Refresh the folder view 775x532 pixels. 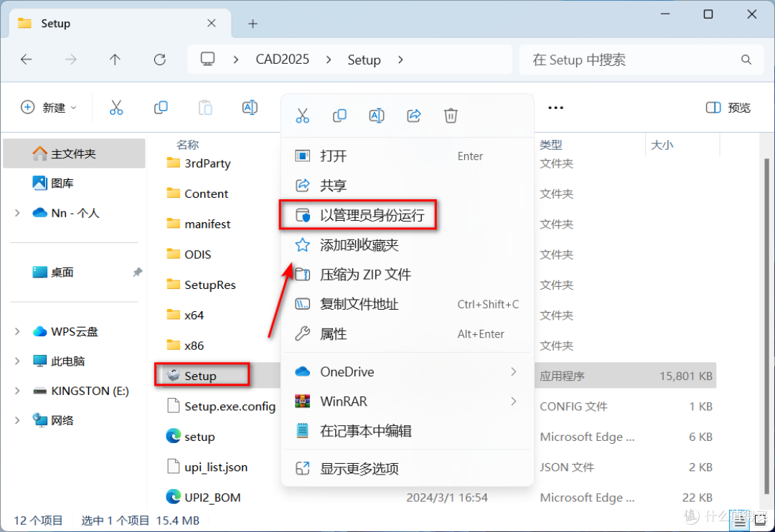159,60
